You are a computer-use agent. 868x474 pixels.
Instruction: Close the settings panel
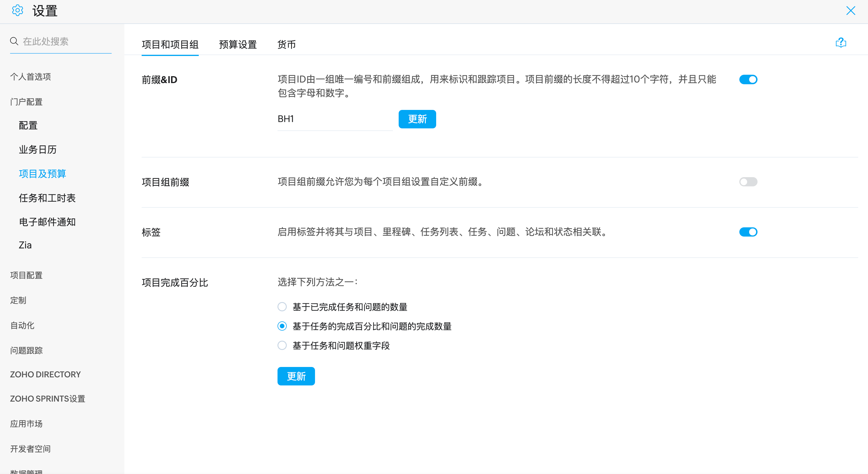point(850,11)
